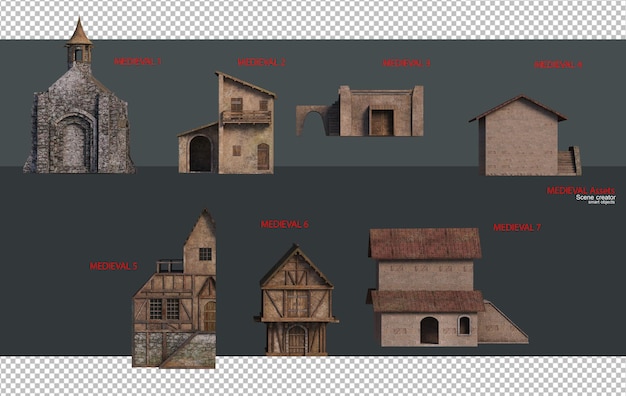
Task: Click the side staircase of Medieval 4
Action: pos(569,161)
